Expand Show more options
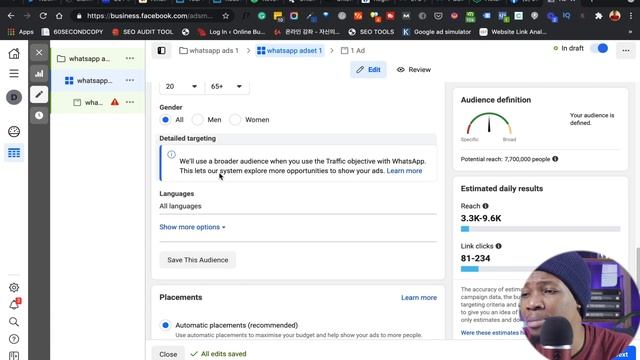Image resolution: width=640 pixels, height=360 pixels. pos(192,227)
